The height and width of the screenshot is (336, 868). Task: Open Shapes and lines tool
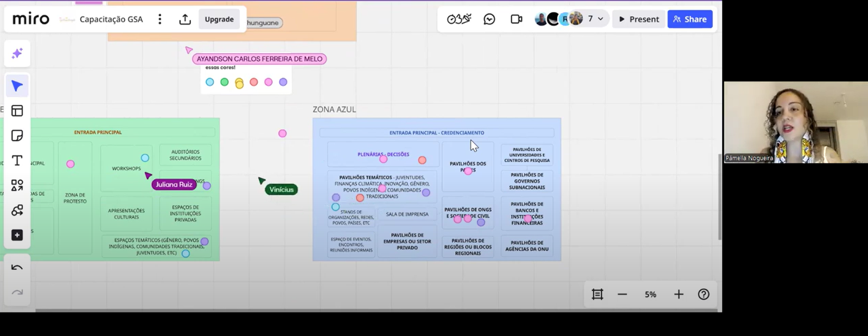pyautogui.click(x=17, y=186)
